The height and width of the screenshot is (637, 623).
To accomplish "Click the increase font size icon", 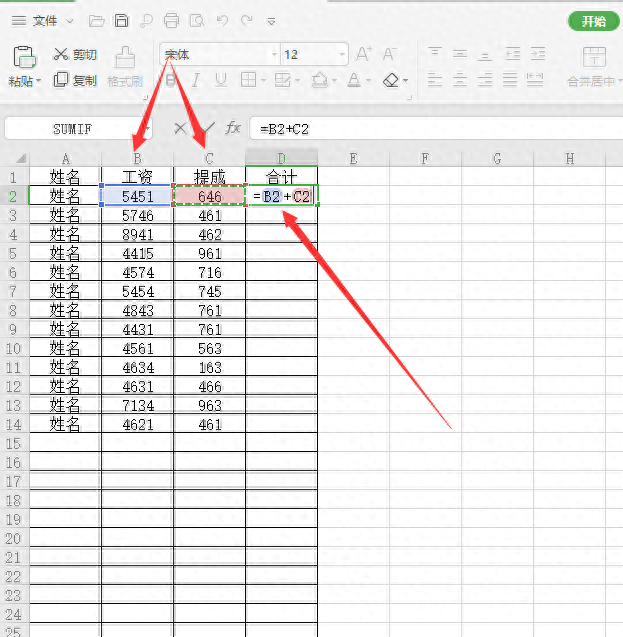I will point(363,54).
